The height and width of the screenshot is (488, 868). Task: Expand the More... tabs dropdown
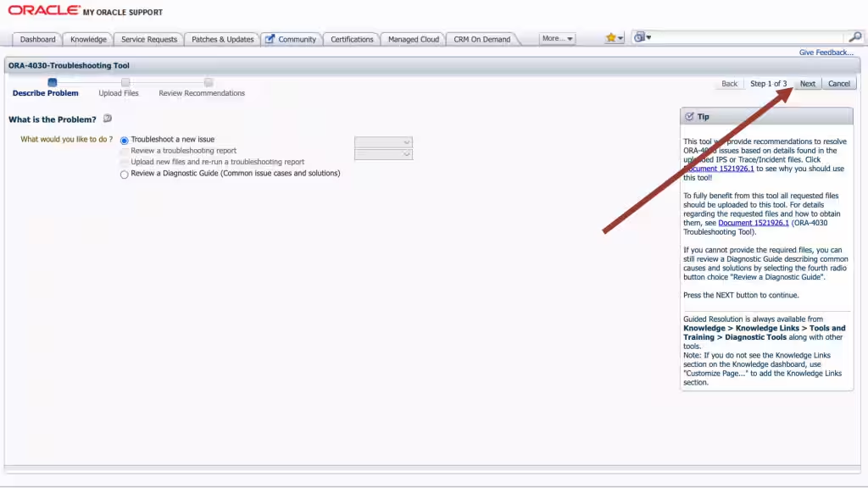pyautogui.click(x=557, y=38)
